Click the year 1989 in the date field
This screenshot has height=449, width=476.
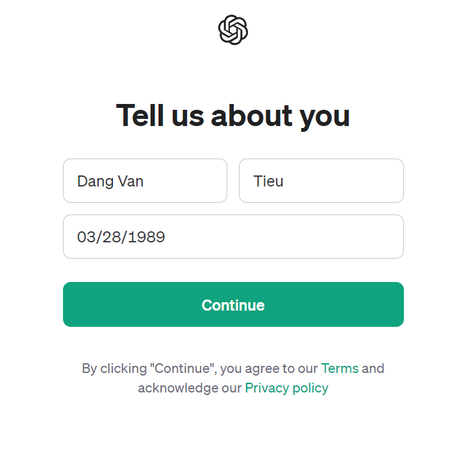pyautogui.click(x=147, y=237)
